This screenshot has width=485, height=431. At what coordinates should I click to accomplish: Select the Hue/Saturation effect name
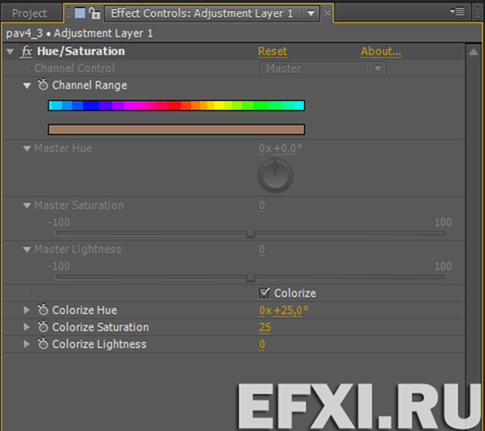[81, 51]
